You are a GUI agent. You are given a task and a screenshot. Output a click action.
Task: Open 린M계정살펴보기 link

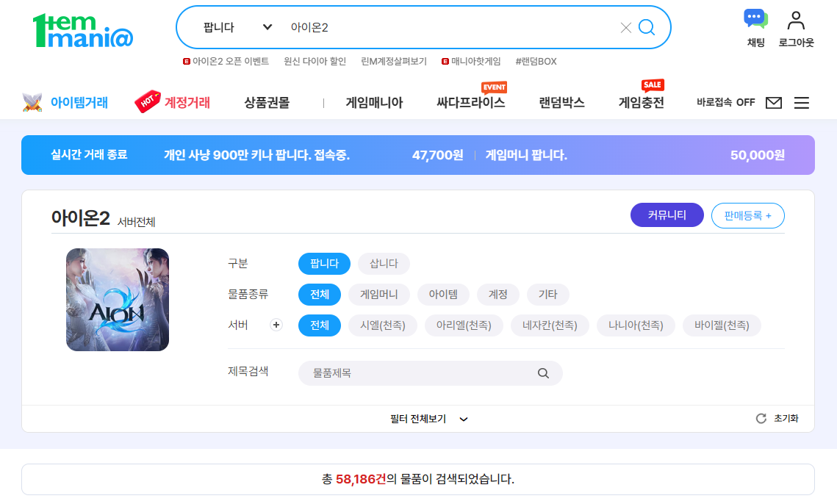tap(394, 62)
